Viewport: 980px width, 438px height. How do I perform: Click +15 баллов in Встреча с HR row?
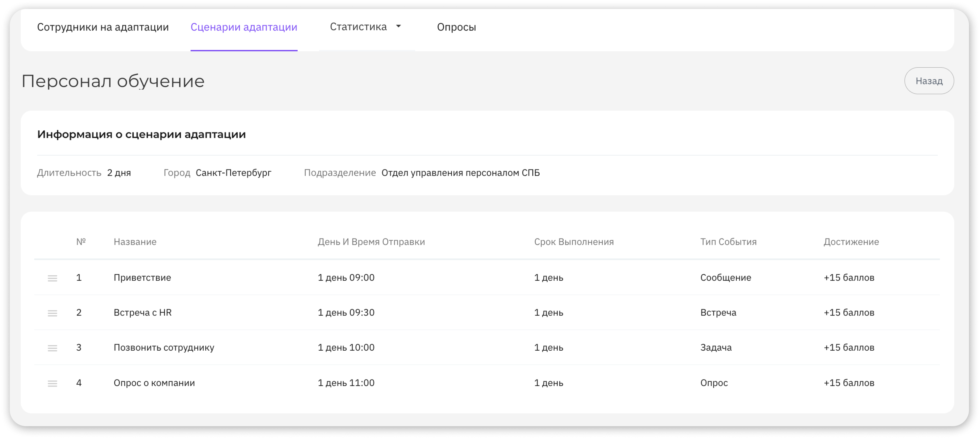(849, 313)
